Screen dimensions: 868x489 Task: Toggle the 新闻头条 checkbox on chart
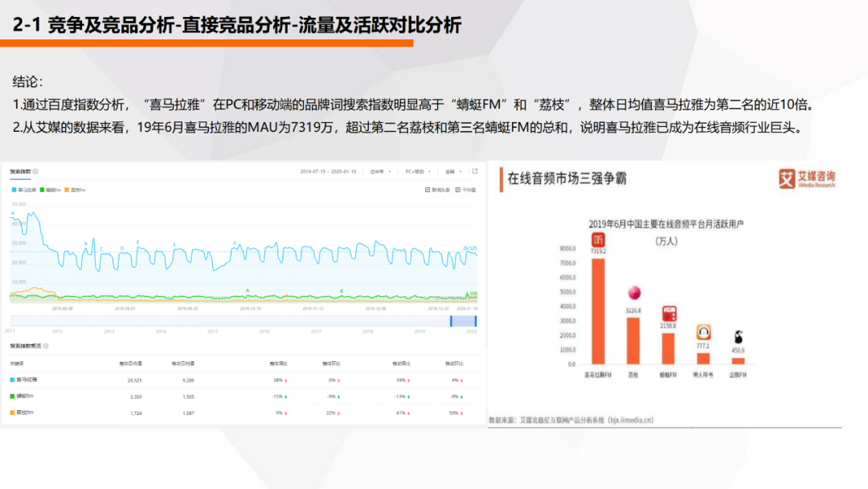(428, 190)
